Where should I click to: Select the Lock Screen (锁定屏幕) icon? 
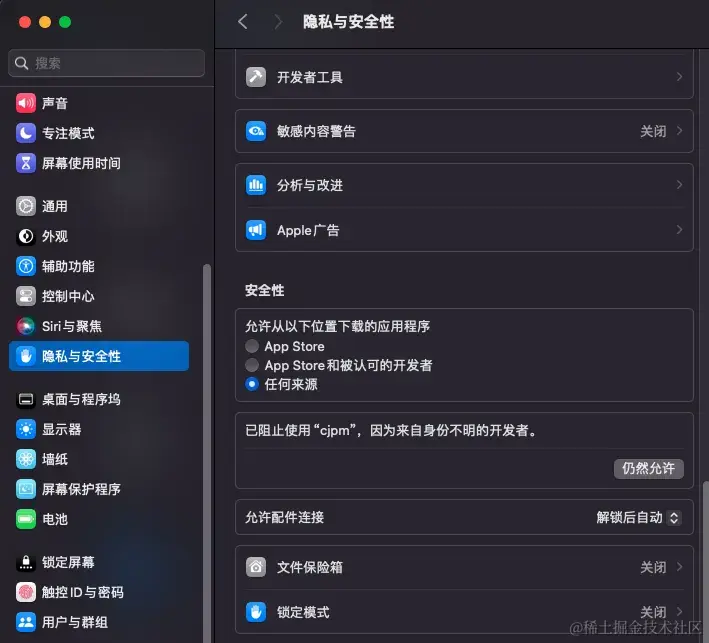point(26,562)
